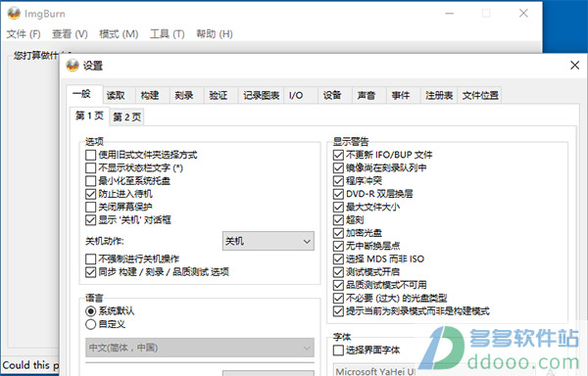
Task: Open the 关机动作 dropdown
Action: click(x=269, y=241)
